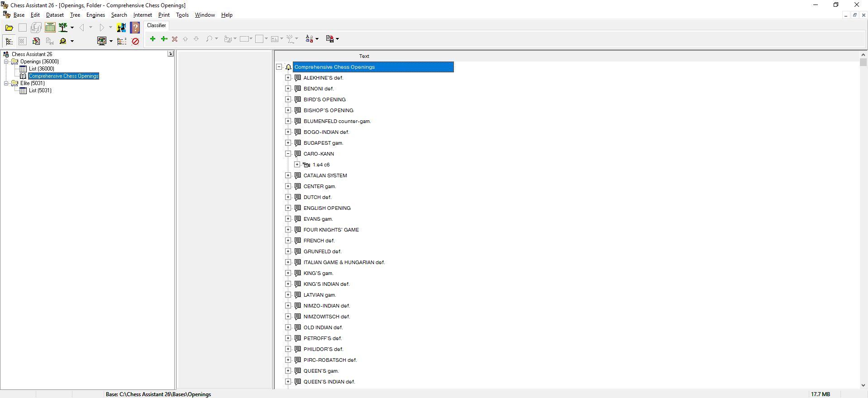Viewport: 868px width, 398px height.
Task: Open the Engines menu
Action: (x=95, y=15)
